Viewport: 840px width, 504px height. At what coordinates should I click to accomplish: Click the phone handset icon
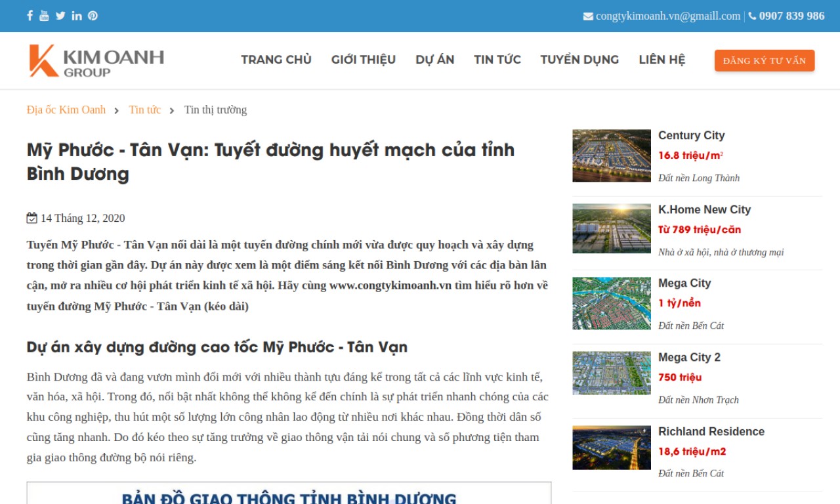pos(752,16)
